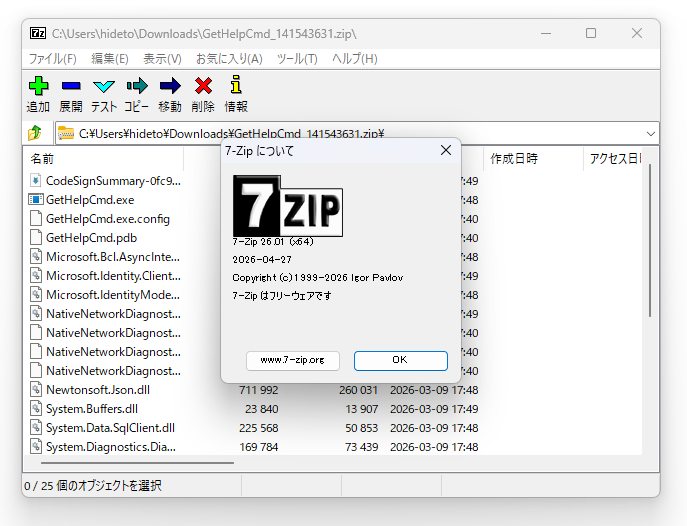Select the System.Buffers.dll file name
This screenshot has width=687, height=526.
click(92, 408)
